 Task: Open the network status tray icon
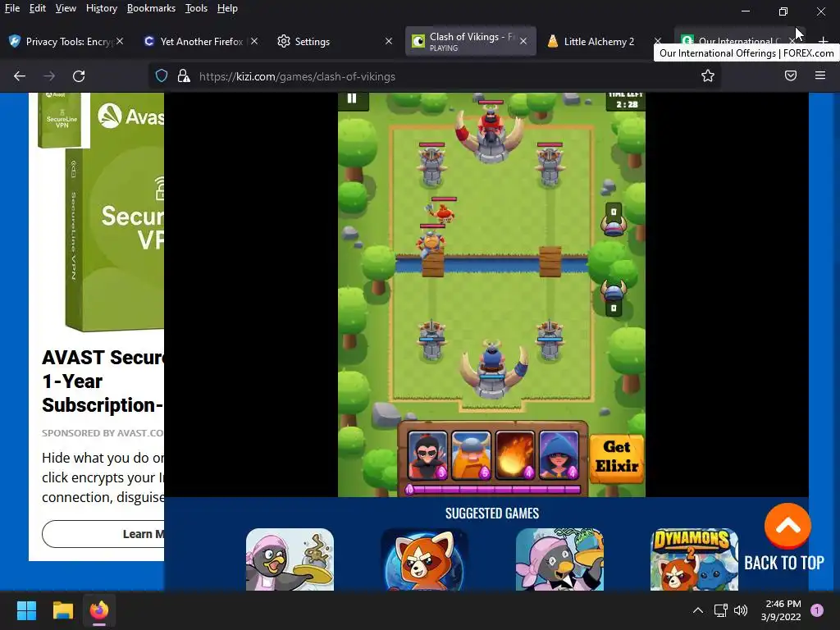(x=720, y=610)
